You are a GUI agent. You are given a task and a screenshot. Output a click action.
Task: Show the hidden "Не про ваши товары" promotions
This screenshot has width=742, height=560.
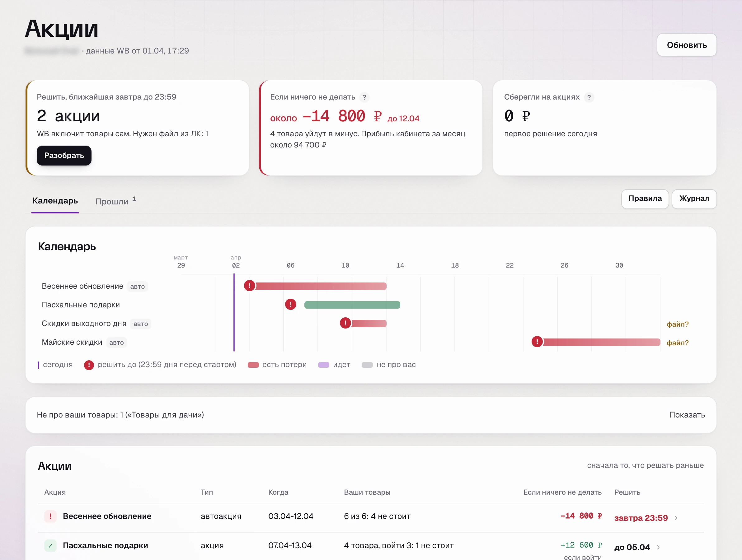click(x=687, y=415)
